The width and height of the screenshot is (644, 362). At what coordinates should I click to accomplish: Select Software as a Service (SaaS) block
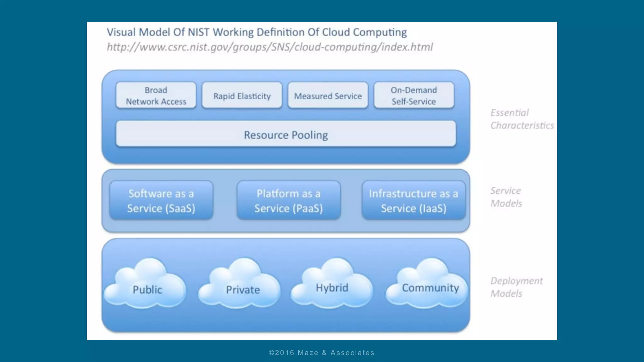161,200
